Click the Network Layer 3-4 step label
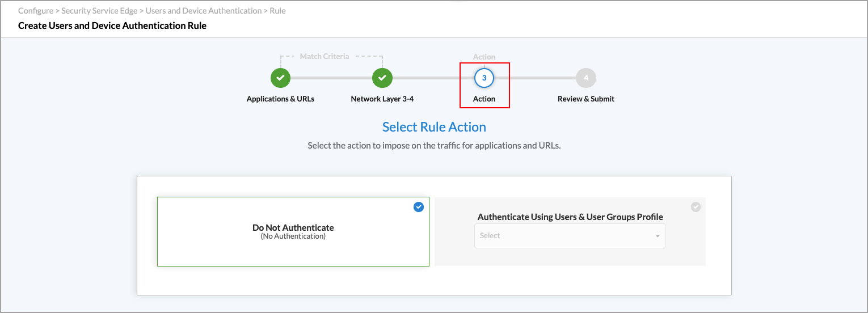 coord(382,99)
